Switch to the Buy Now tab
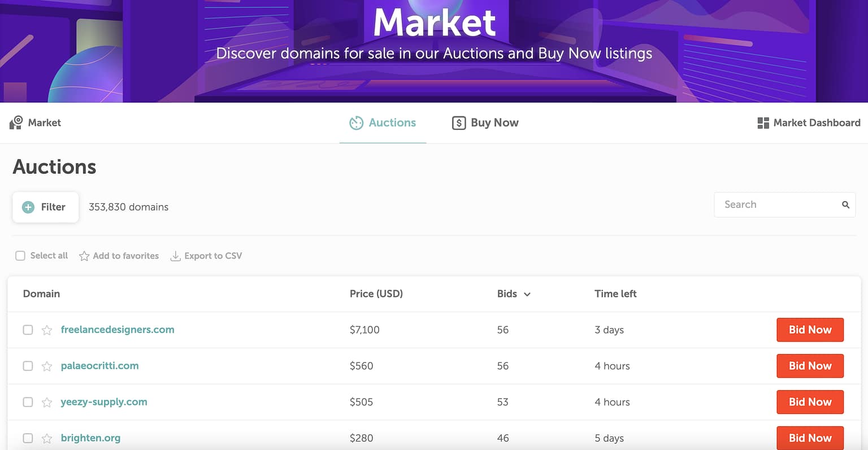 pos(494,123)
